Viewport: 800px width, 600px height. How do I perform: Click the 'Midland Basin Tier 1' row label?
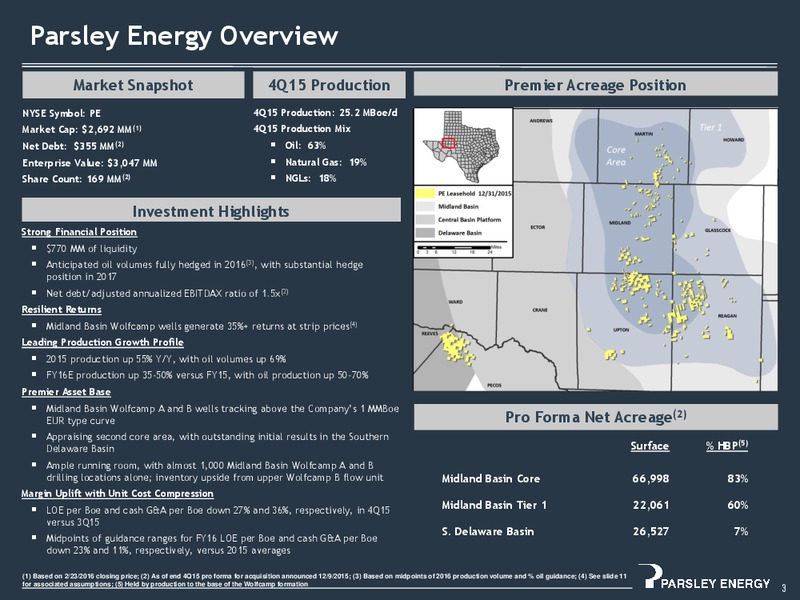494,505
